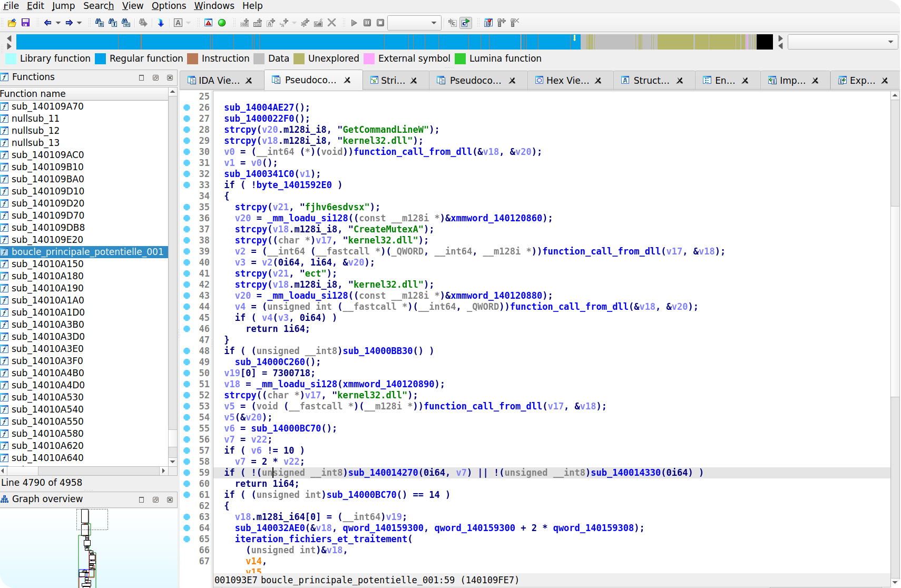Image resolution: width=901 pixels, height=588 pixels.
Task: Click the Functions list scroll-down arrow
Action: [x=172, y=462]
